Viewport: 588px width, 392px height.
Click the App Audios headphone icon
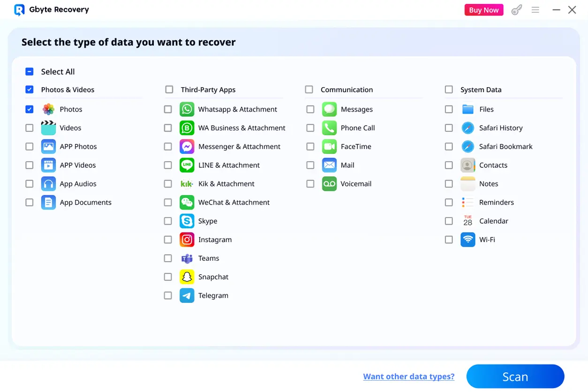[x=48, y=184]
